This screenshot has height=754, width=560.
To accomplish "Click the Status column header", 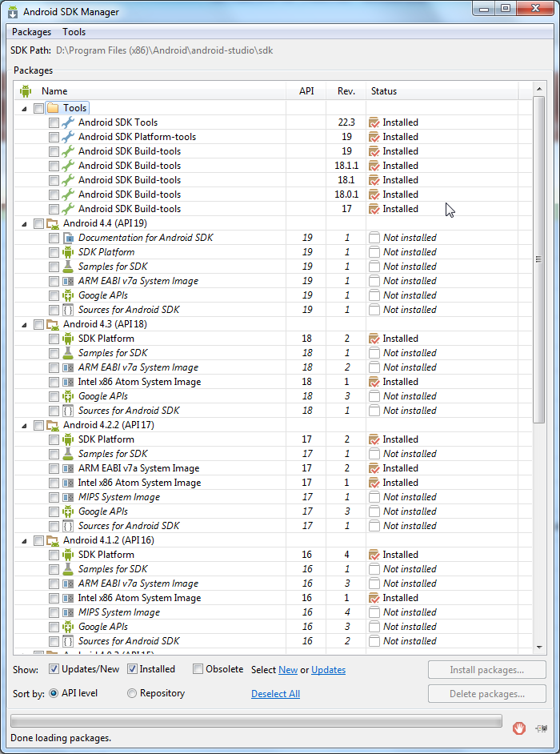I will pos(442,91).
